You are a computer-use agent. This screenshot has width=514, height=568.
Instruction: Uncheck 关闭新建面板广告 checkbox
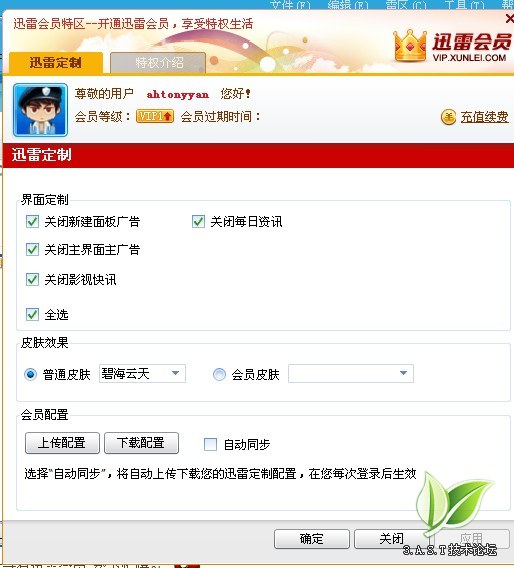(x=32, y=221)
